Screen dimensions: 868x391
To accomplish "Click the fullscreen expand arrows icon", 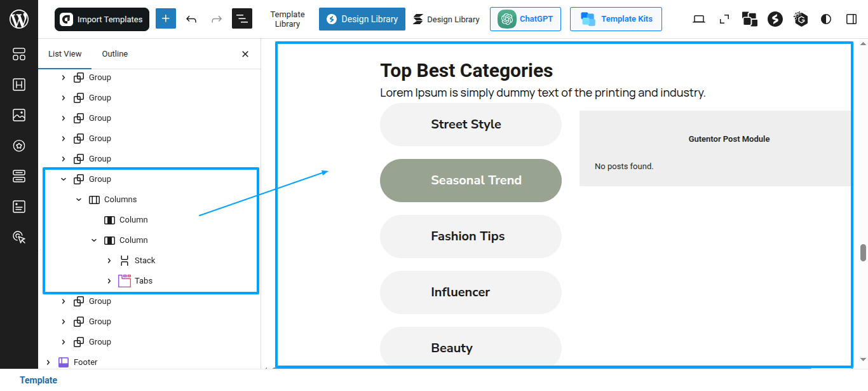I will pyautogui.click(x=724, y=19).
